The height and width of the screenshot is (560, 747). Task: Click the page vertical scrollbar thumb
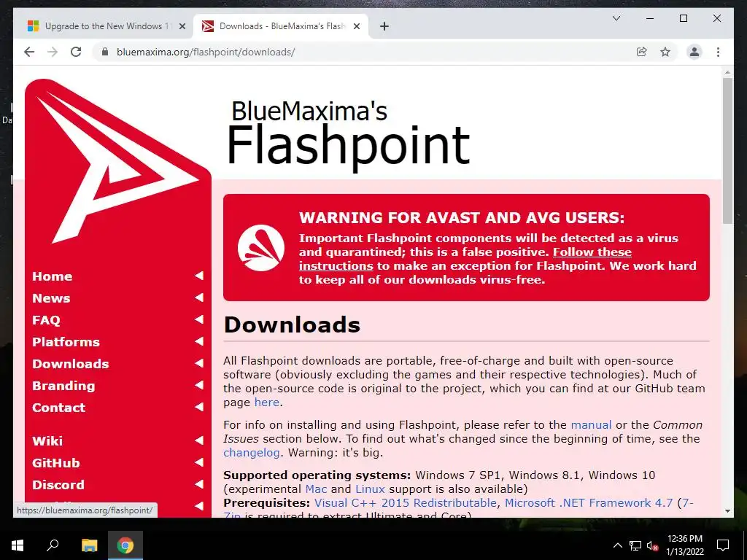(727, 150)
